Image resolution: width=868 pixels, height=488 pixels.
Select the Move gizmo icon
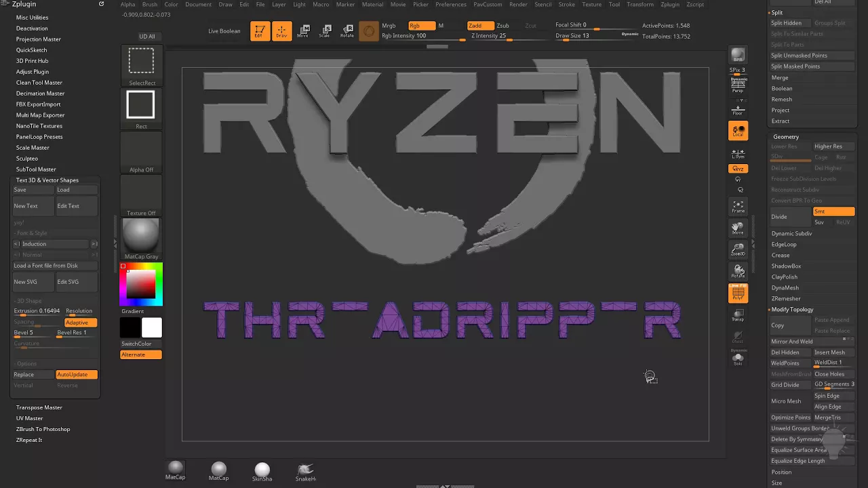click(x=303, y=31)
